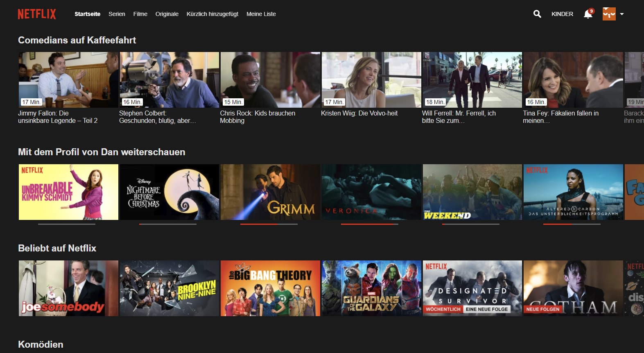
Task: Open the search magnifier icon
Action: pyautogui.click(x=537, y=14)
